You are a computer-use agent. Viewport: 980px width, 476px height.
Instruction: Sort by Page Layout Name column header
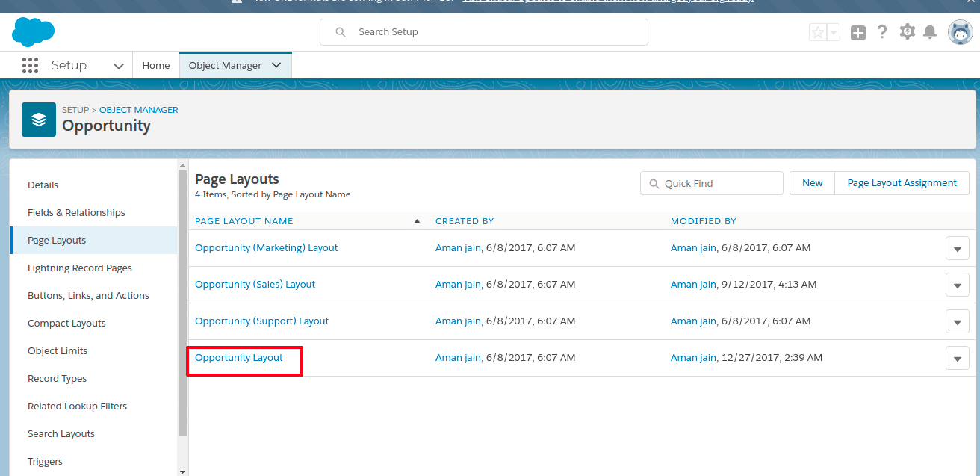[x=244, y=221]
